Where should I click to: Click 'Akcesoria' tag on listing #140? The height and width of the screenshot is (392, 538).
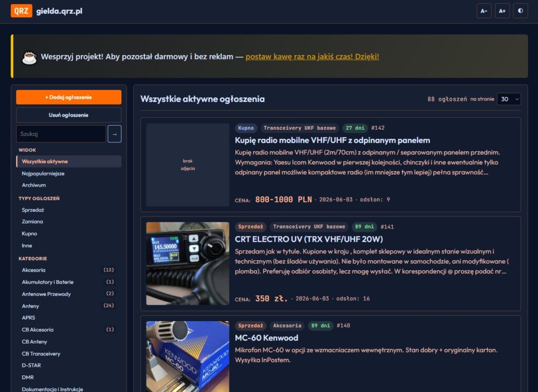click(x=287, y=325)
